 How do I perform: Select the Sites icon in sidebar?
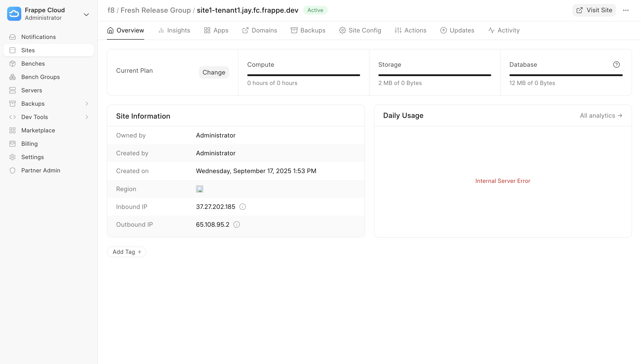(x=13, y=50)
